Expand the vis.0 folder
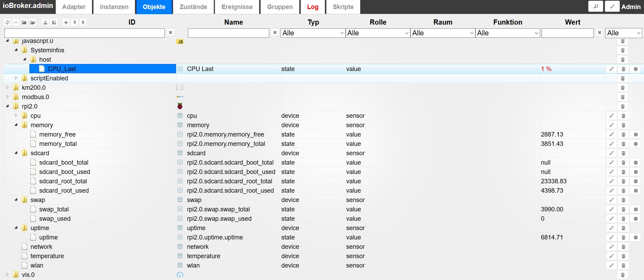 click(x=7, y=275)
